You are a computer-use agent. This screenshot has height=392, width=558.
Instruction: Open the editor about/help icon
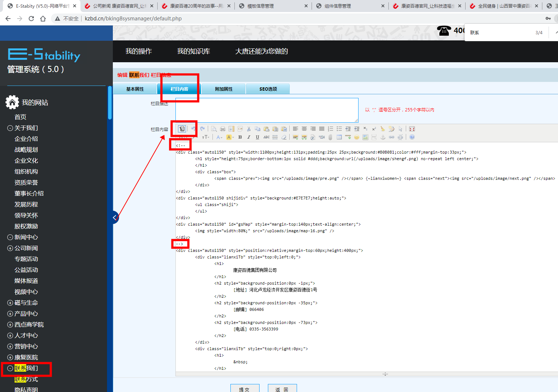412,137
